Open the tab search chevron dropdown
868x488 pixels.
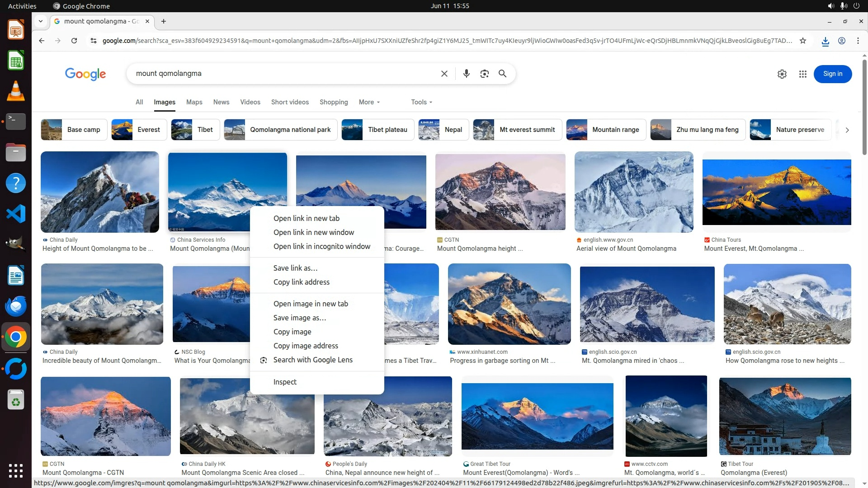click(x=41, y=21)
